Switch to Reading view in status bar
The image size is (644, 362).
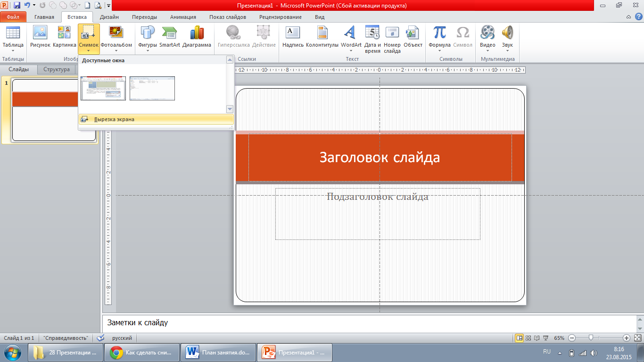click(537, 338)
